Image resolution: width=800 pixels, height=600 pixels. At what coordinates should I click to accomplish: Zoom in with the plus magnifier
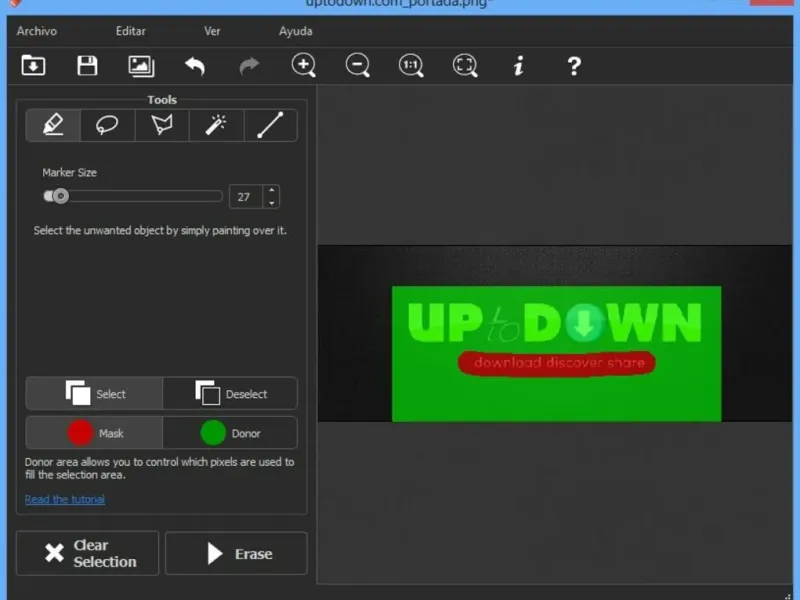tap(304, 65)
